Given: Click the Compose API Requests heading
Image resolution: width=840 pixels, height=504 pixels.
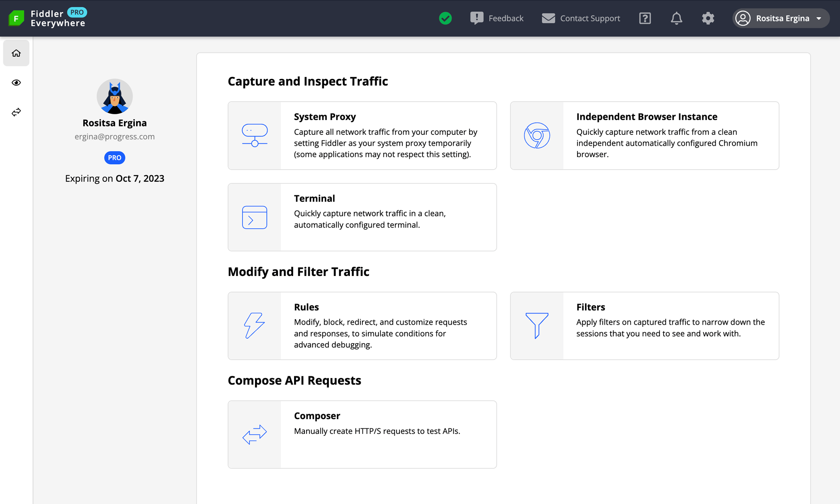Looking at the screenshot, I should 294,381.
